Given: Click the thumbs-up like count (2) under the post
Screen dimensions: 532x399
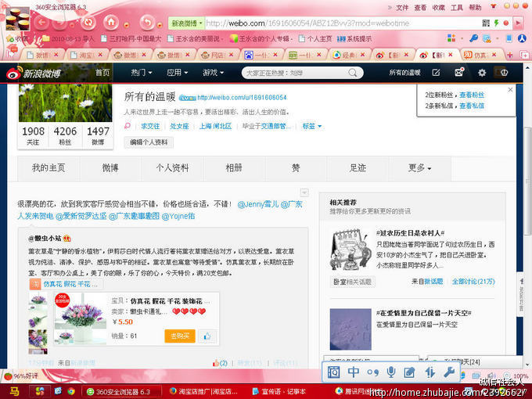Looking at the screenshot, I should pos(220,363).
